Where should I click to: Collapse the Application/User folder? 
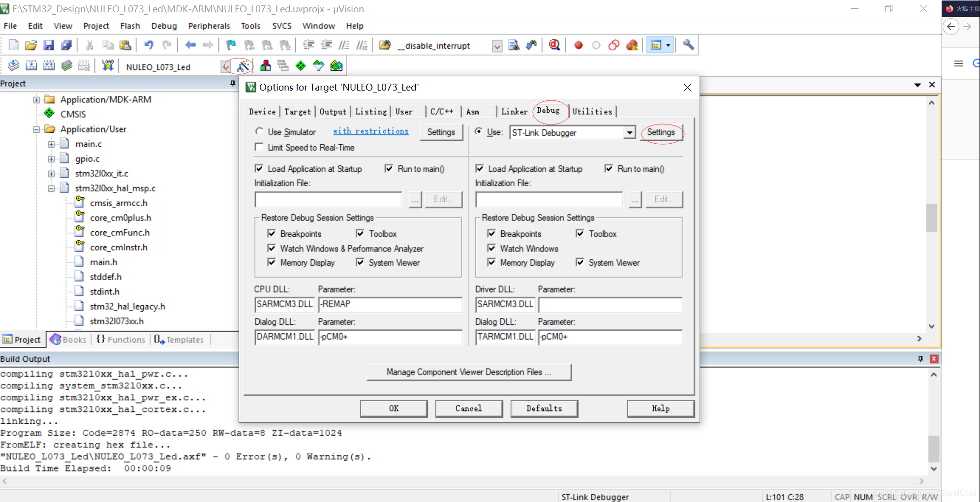(x=36, y=129)
